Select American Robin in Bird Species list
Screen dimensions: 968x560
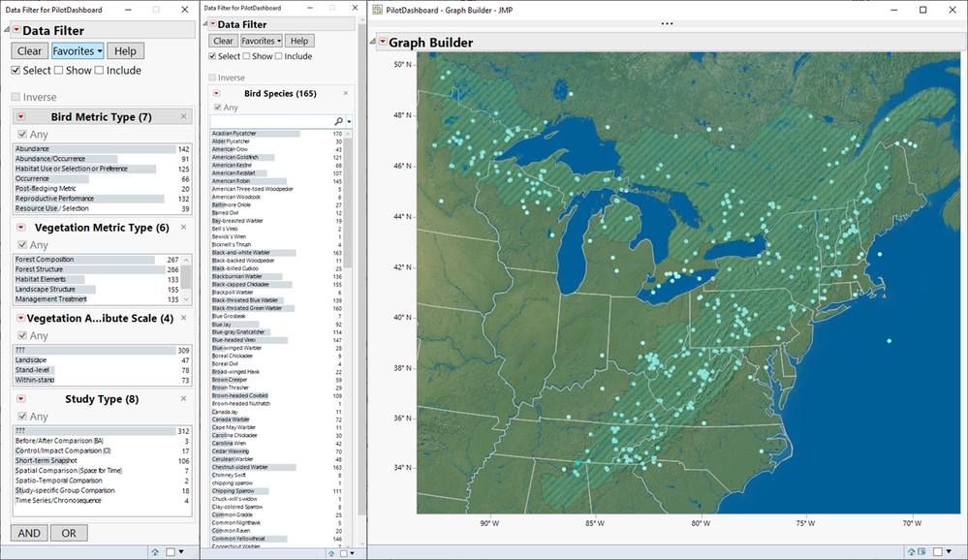click(x=276, y=181)
